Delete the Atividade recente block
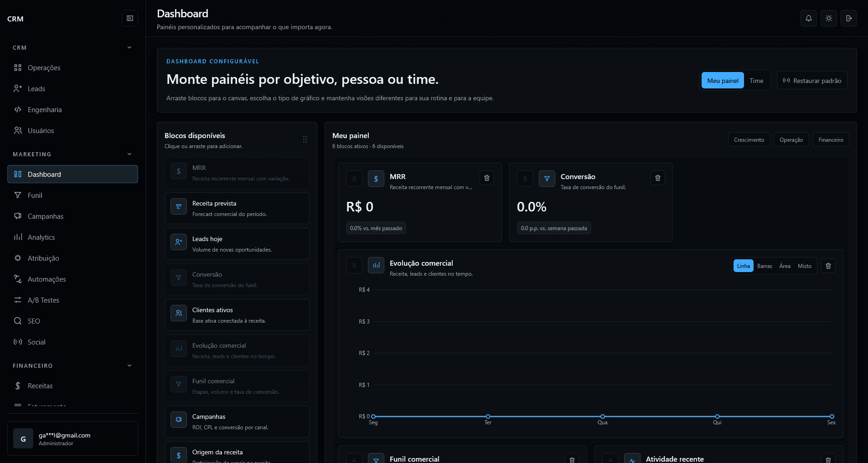Screen dimensions: 868x463 click(x=828, y=459)
